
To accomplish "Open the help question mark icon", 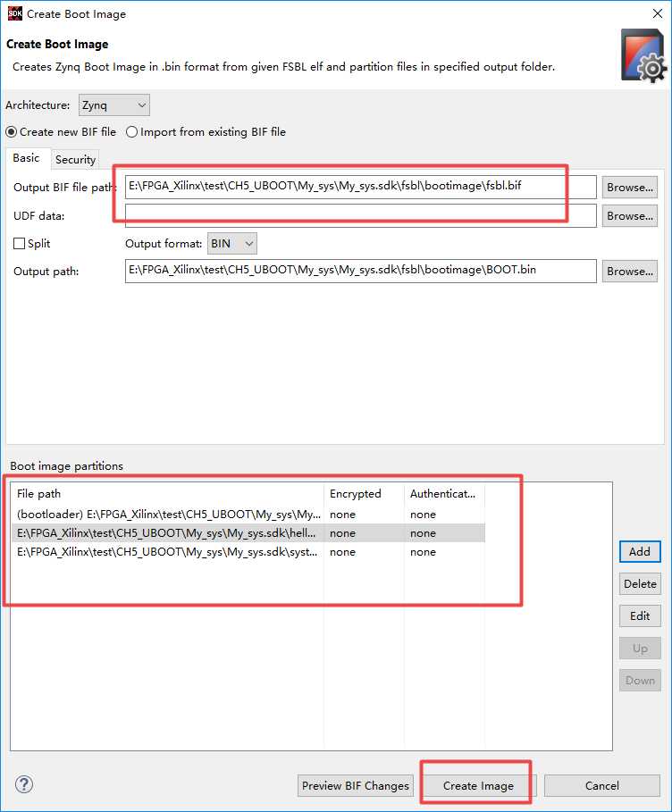I will (x=24, y=784).
